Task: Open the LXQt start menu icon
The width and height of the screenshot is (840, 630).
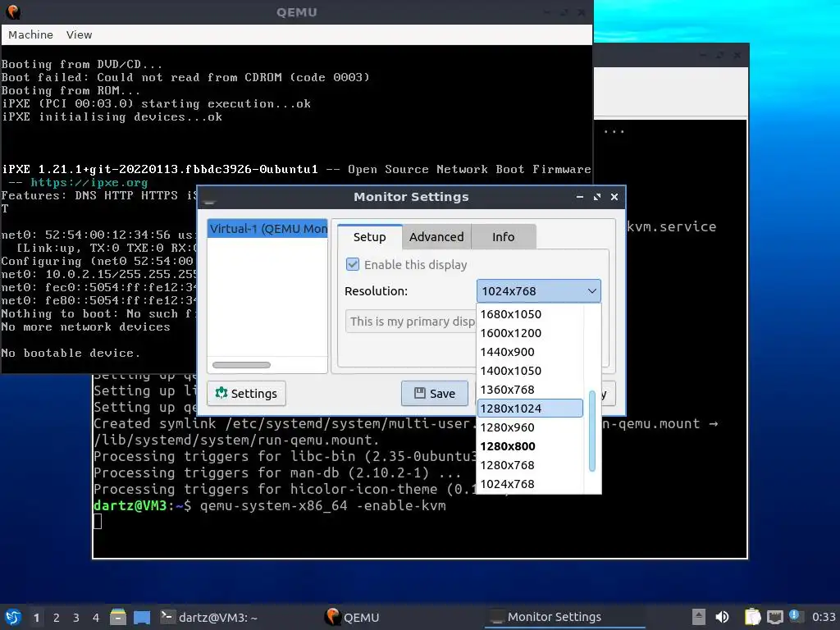Action: click(x=13, y=617)
